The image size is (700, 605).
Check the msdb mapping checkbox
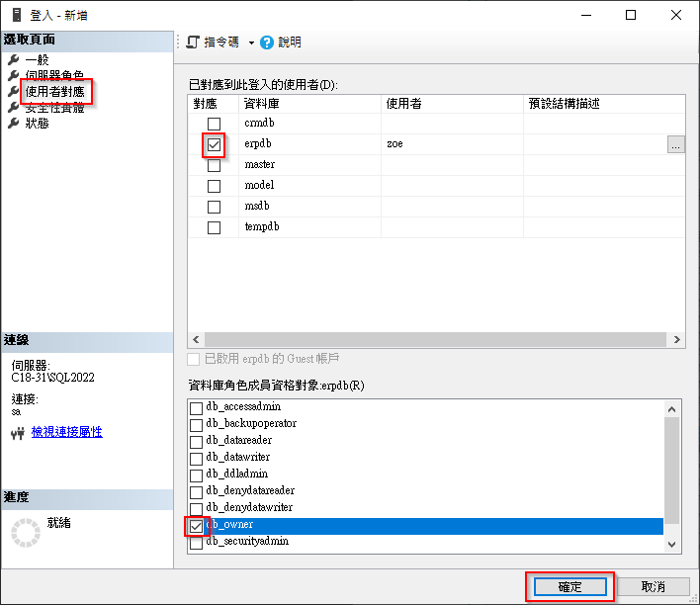point(214,207)
